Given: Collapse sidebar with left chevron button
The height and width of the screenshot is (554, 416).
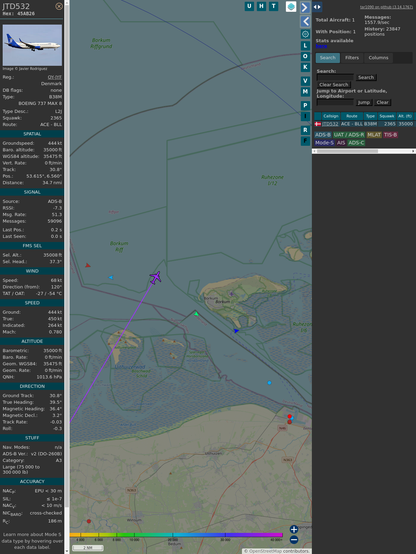Looking at the screenshot, I should click(305, 22).
